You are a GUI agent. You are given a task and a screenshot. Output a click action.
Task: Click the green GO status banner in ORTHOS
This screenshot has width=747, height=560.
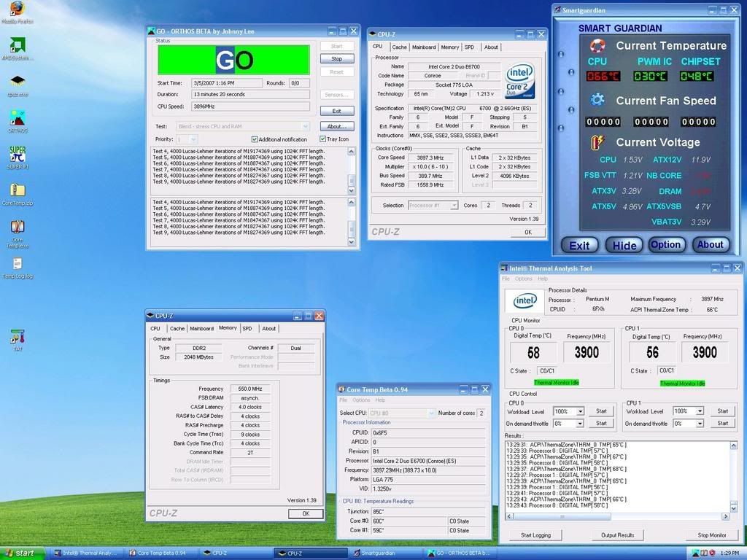point(233,60)
